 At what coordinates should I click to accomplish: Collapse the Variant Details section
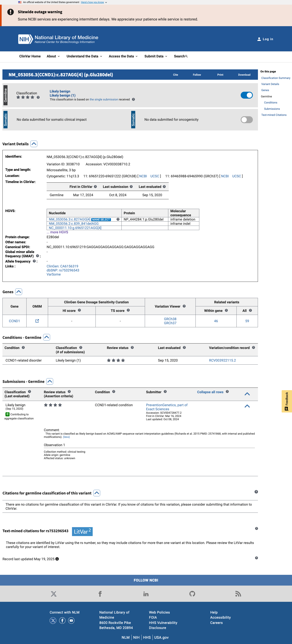pos(34,144)
